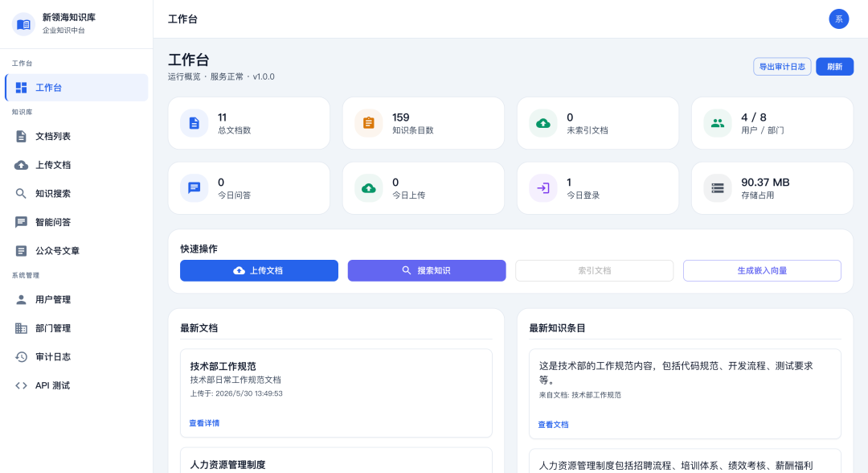Click the 上传于: 2026/5/30 13:49:53 timestamp

tap(236, 393)
